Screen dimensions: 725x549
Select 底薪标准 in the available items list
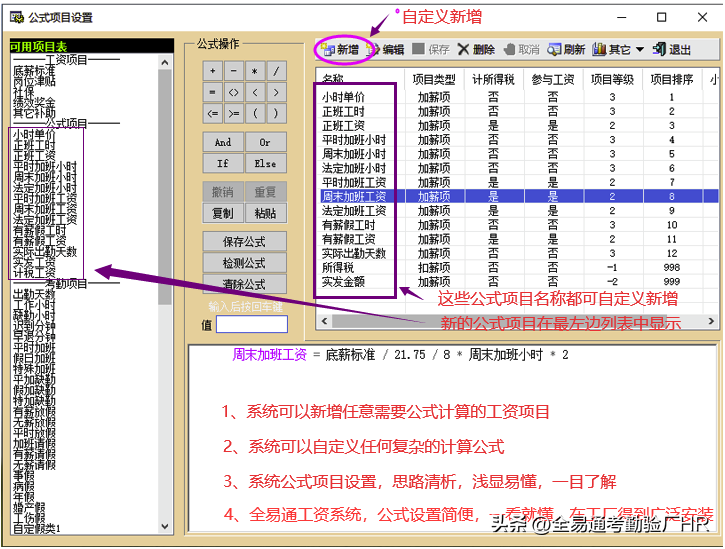click(x=34, y=72)
